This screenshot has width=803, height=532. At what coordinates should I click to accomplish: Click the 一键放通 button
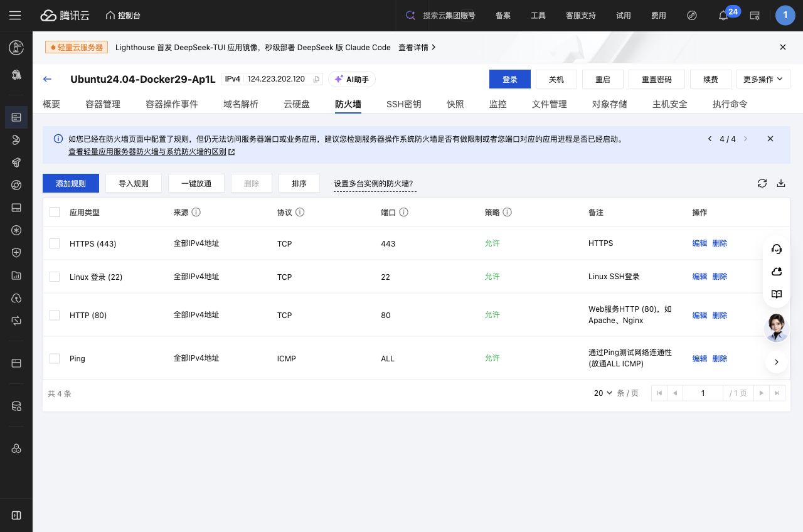[x=196, y=183]
